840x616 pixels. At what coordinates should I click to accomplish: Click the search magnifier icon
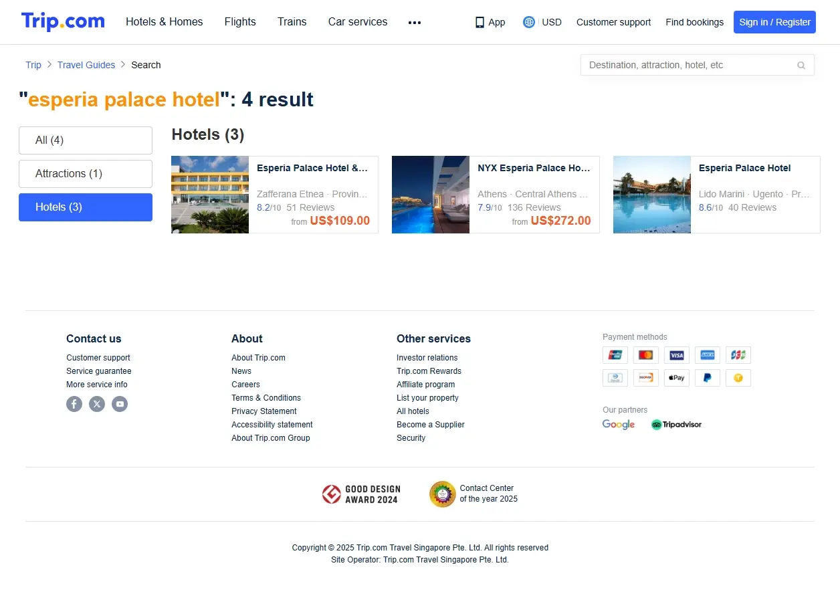[801, 65]
